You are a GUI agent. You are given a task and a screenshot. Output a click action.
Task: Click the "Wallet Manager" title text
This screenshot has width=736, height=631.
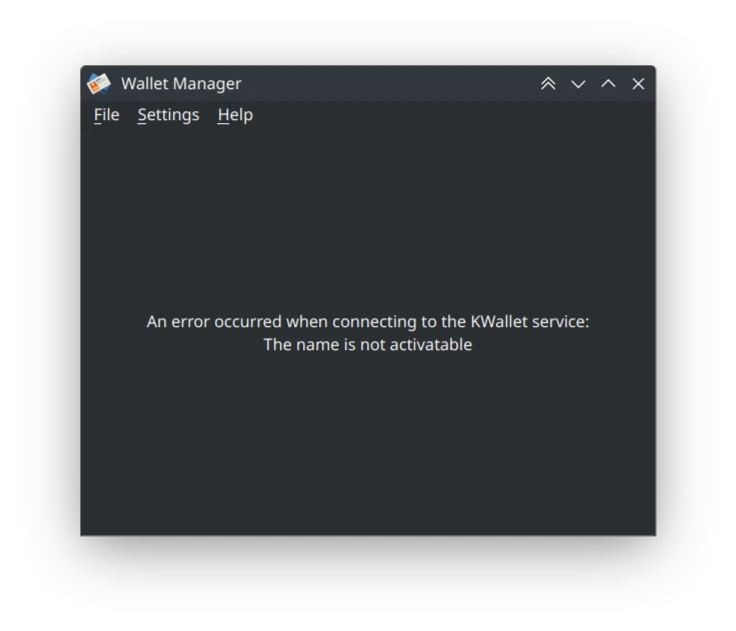click(181, 84)
